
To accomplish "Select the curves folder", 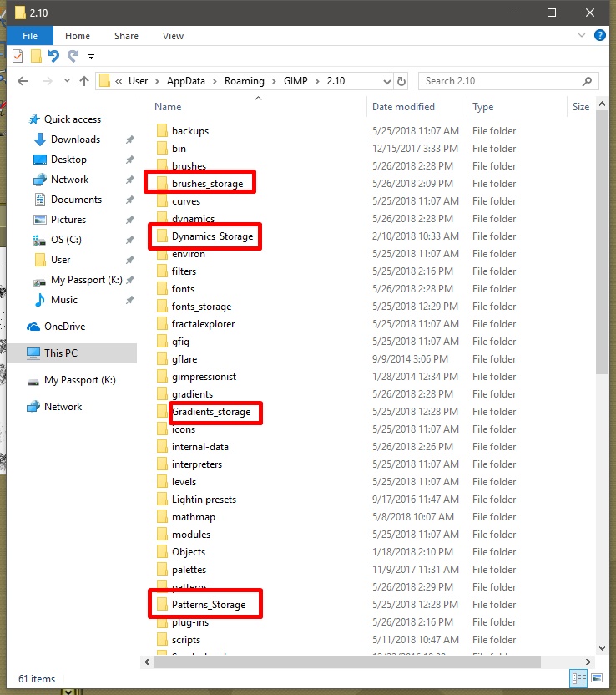I will [186, 201].
